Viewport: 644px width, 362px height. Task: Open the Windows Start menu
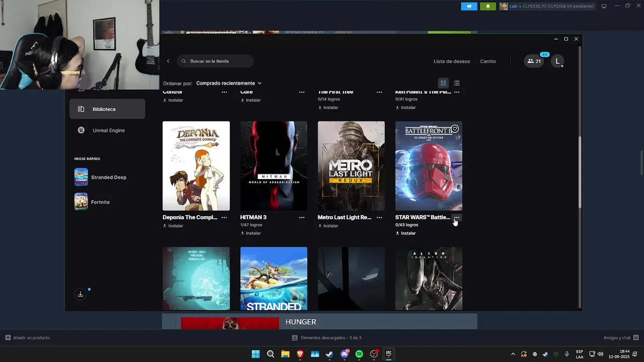(256, 354)
